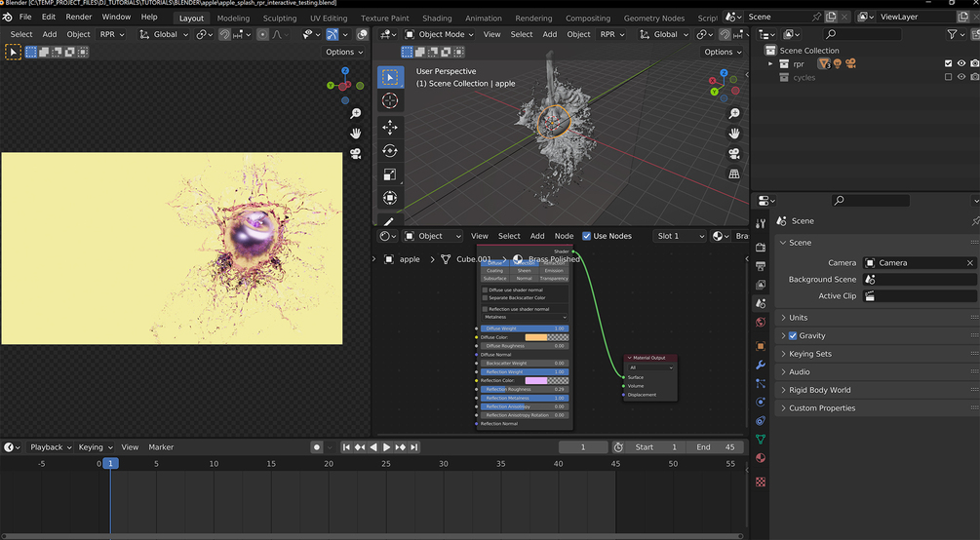This screenshot has width=980, height=540.
Task: Open the Playback popover in timeline
Action: (50, 447)
